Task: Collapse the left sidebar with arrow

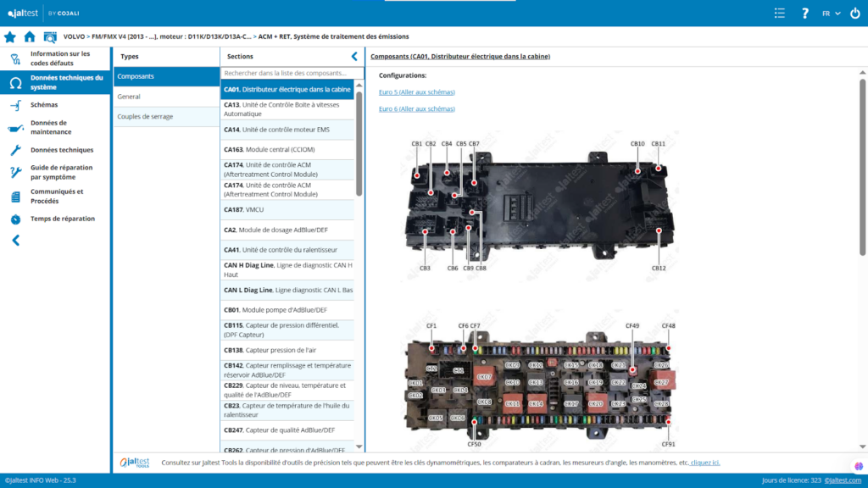Action: [15, 240]
